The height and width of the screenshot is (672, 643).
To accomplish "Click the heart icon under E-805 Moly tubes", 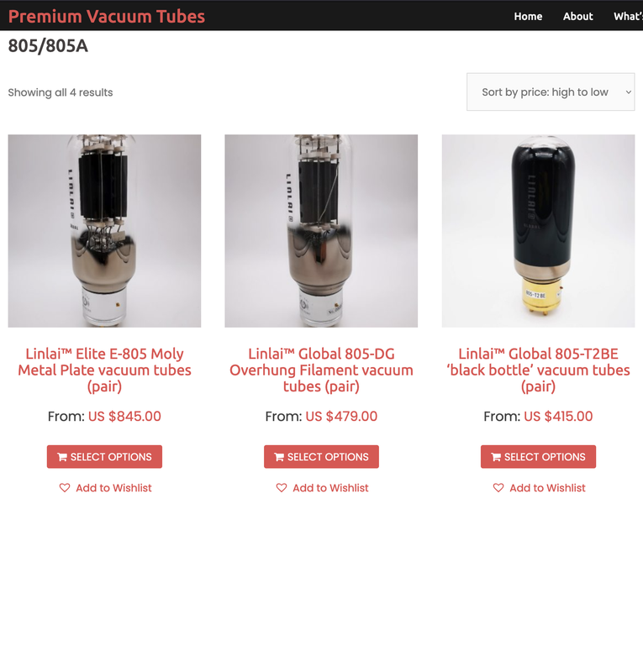I will point(65,488).
